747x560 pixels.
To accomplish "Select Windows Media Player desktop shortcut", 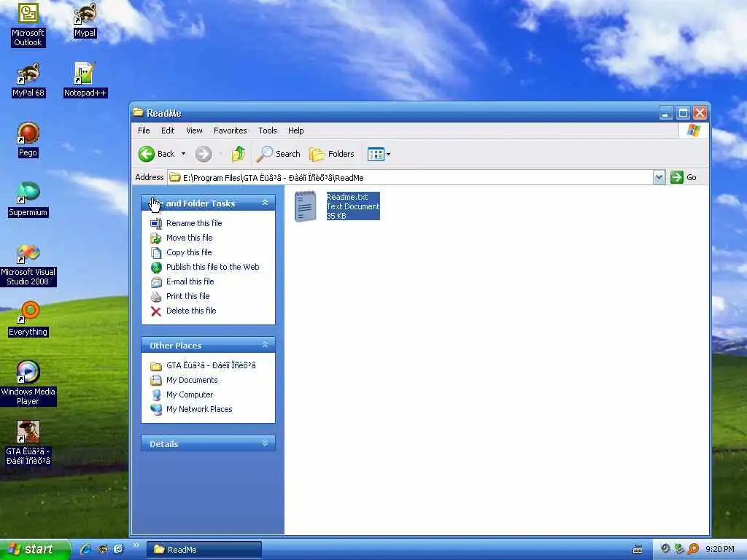I will [28, 384].
